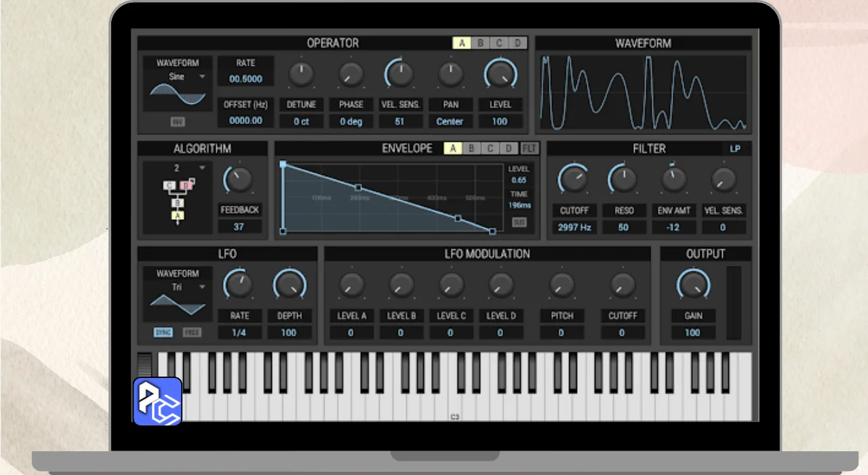The width and height of the screenshot is (868, 475).
Task: Click the Vel. Sens. value 51
Action: coord(400,121)
